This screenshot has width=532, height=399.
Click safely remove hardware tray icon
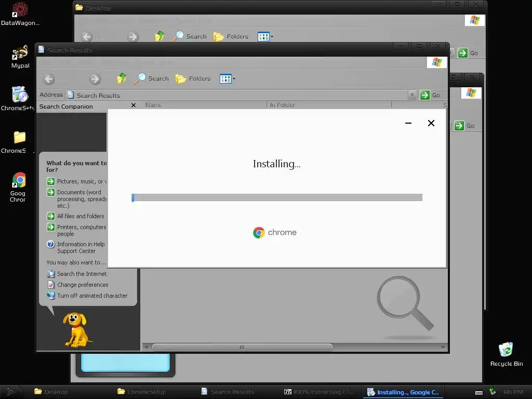pyautogui.click(x=492, y=392)
